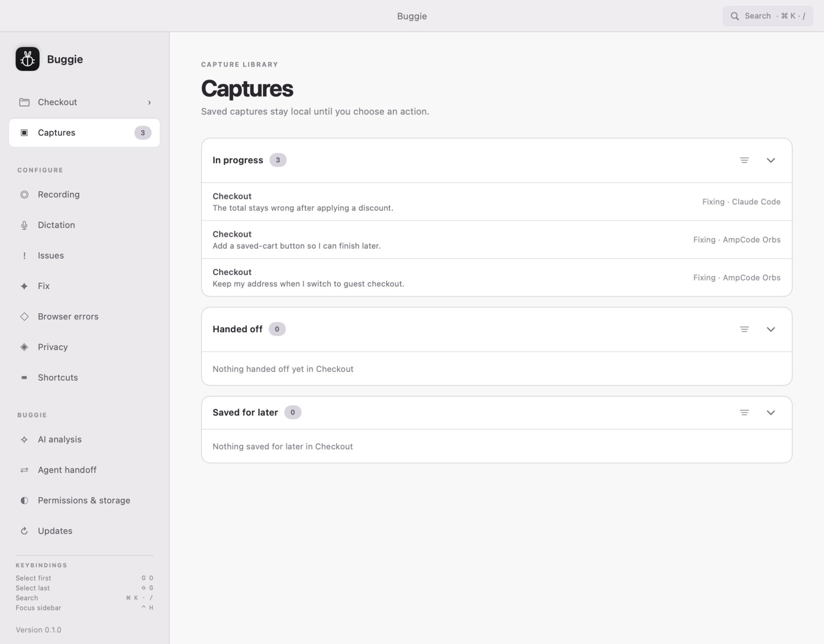The image size is (824, 644).
Task: Click the Saved for later count badge
Action: pyautogui.click(x=293, y=413)
